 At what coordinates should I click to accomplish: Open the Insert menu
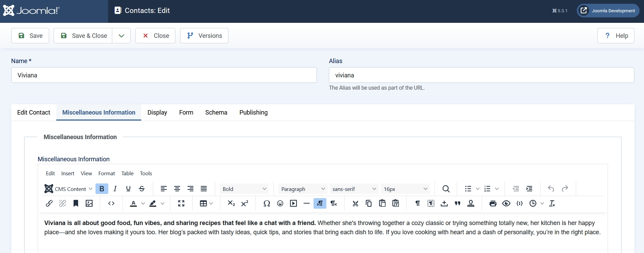[x=68, y=173]
